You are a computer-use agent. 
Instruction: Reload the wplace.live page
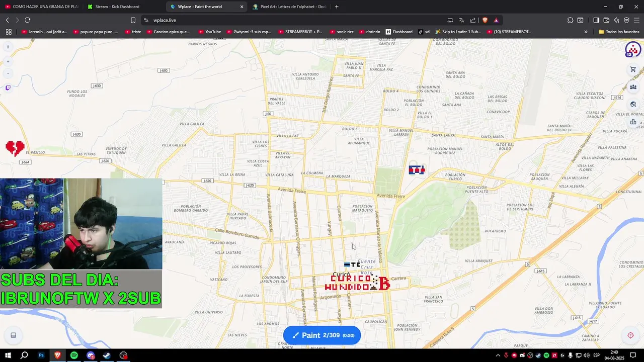(27, 20)
